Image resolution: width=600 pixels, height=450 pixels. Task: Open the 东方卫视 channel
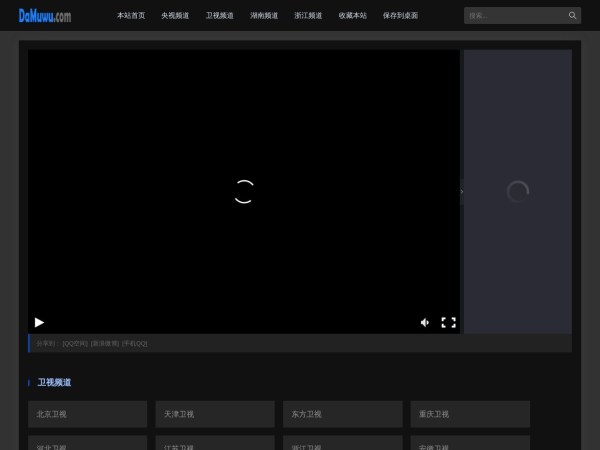[x=342, y=414]
